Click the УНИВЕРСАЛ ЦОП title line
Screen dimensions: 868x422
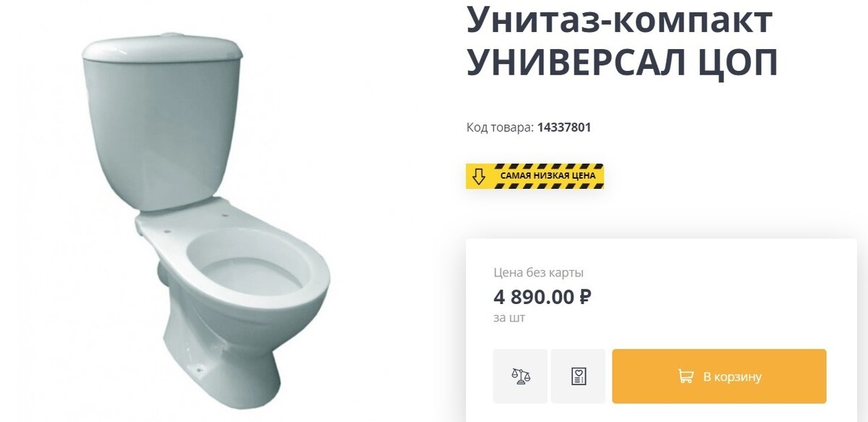pos(622,63)
